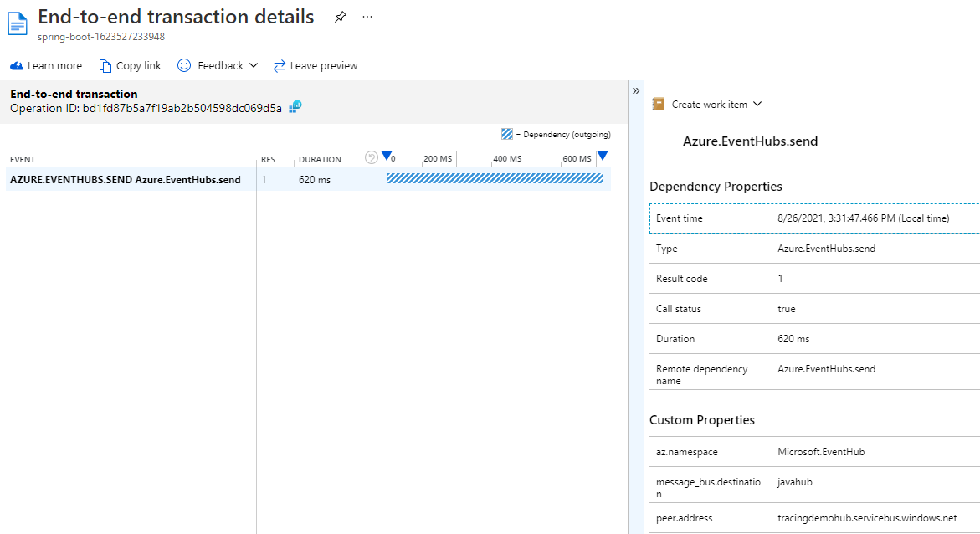This screenshot has height=534, width=980.
Task: Collapse the details pane with the double chevron
Action: (637, 90)
